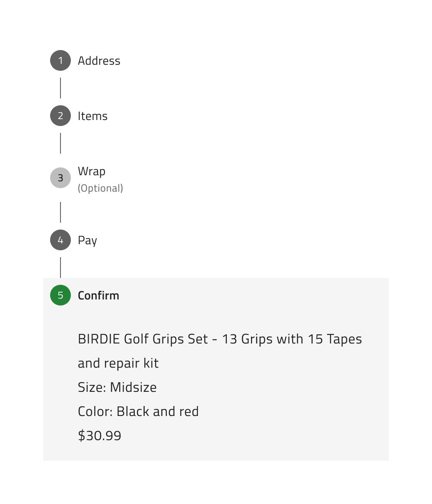Click the $30.99 price

click(99, 436)
